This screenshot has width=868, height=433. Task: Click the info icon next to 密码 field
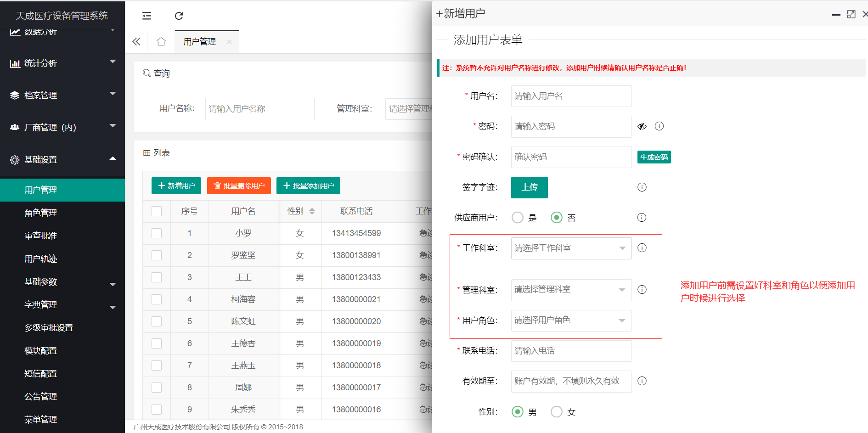659,126
